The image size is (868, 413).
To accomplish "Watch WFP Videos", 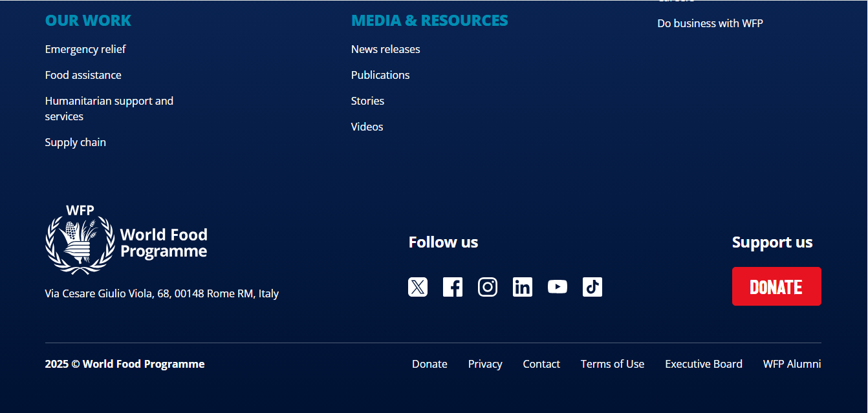I will pyautogui.click(x=367, y=127).
